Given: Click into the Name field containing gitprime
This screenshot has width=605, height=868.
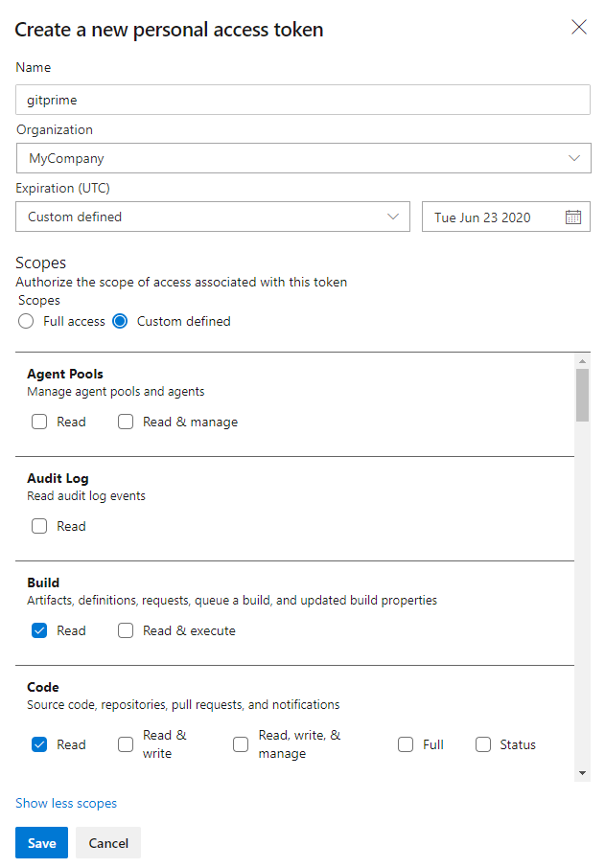Looking at the screenshot, I should tap(303, 100).
